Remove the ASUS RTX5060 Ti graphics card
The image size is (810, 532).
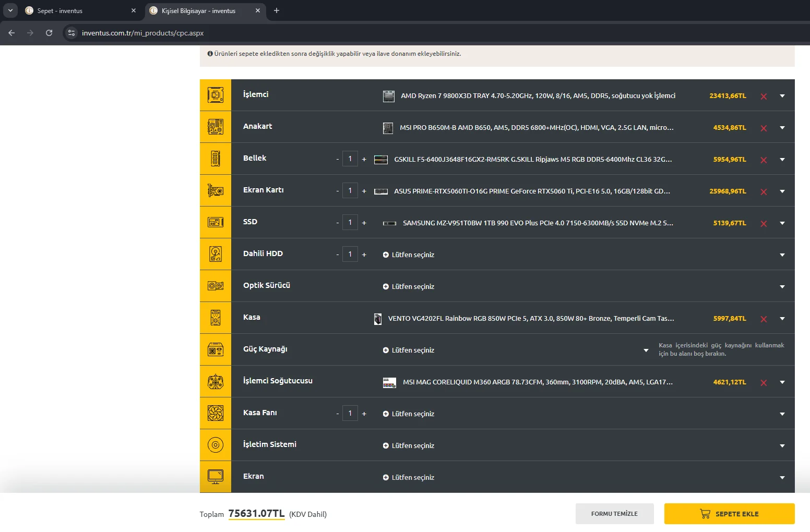(764, 192)
